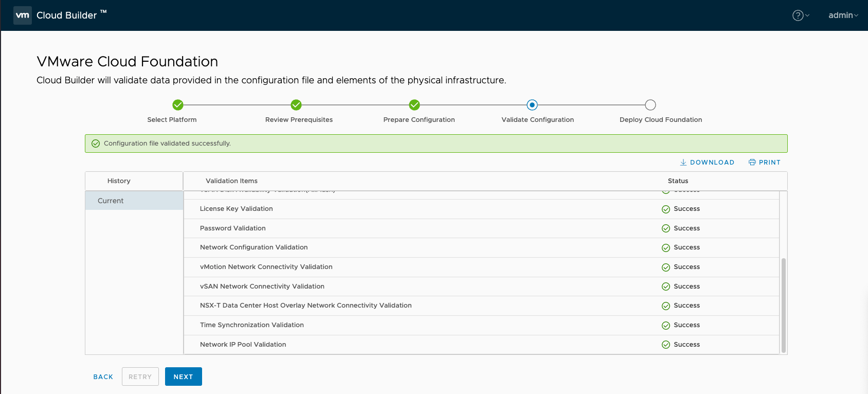868x394 pixels.
Task: Click success check icon for vMotion Network Connectivity
Action: [666, 267]
